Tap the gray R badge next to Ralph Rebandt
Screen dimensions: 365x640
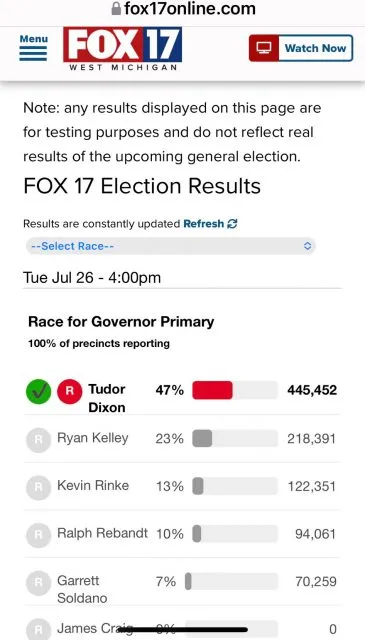[38, 535]
